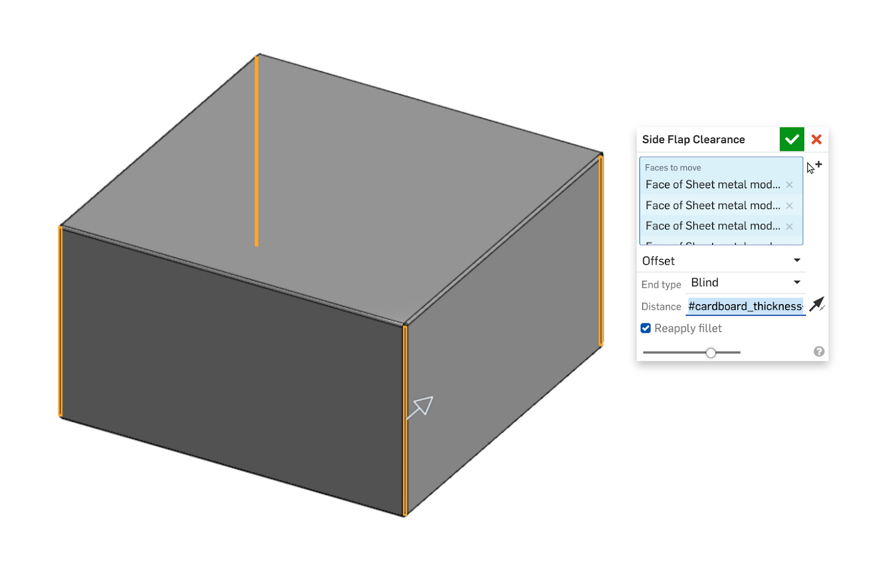Image resolution: width=879 pixels, height=588 pixels.
Task: Cancel the dialog with the red X
Action: tap(816, 139)
